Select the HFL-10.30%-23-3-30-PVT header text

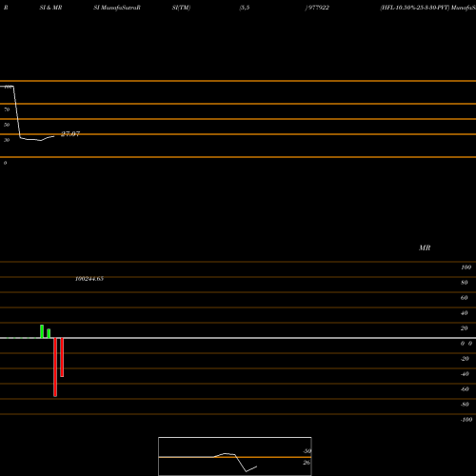point(415,8)
